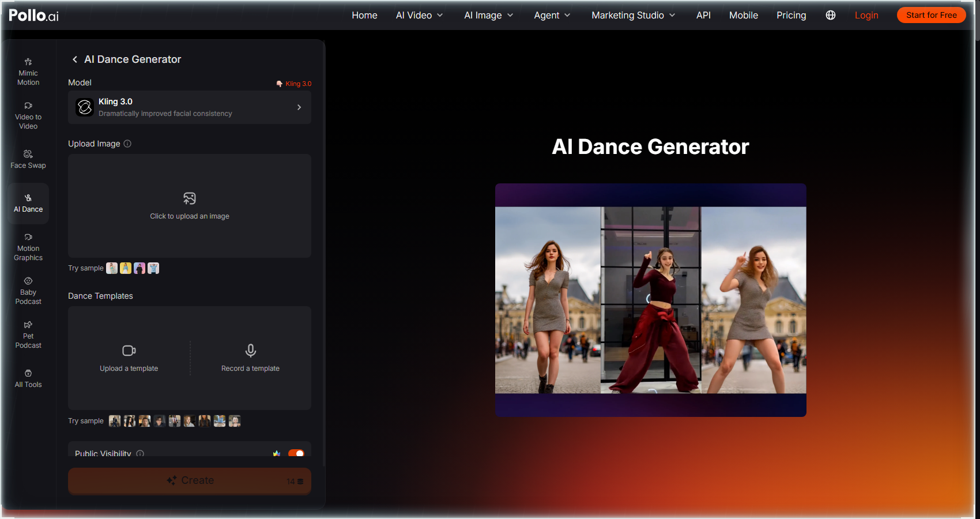Screen dimensions: 980x519
Task: Toggle the Public Visibility switch
Action: [296, 453]
